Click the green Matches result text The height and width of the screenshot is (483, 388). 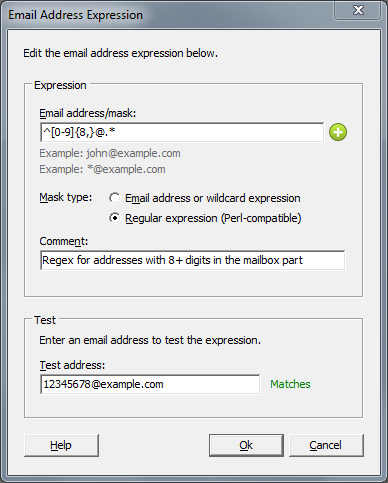(x=290, y=384)
